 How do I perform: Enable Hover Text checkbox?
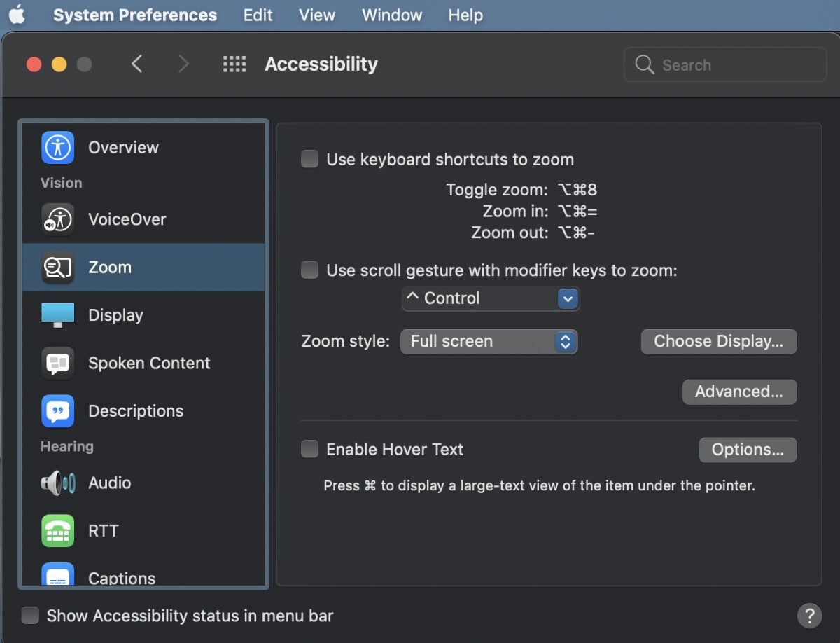(x=309, y=450)
